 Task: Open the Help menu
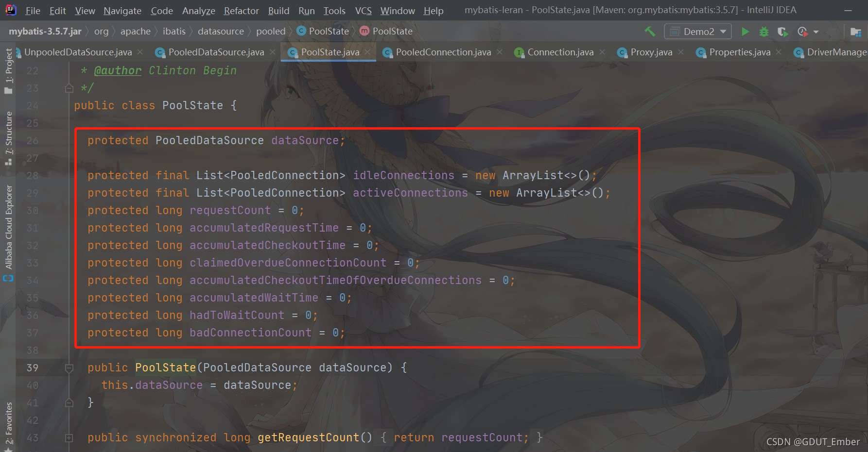[x=433, y=10]
